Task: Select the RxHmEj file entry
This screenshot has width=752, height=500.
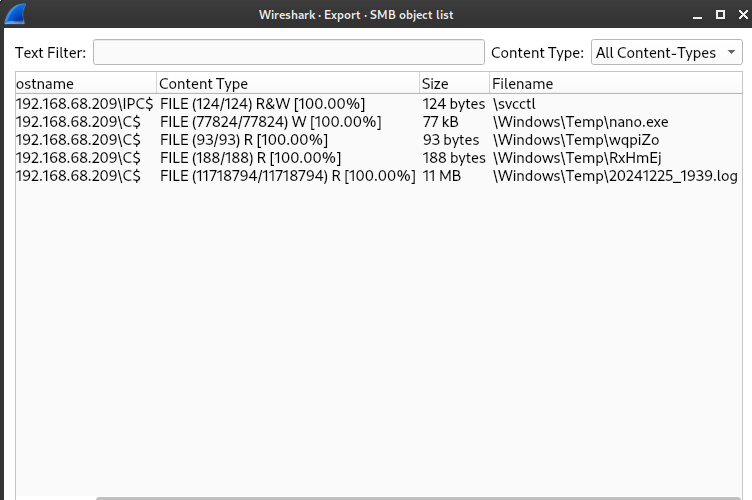Action: [576, 158]
